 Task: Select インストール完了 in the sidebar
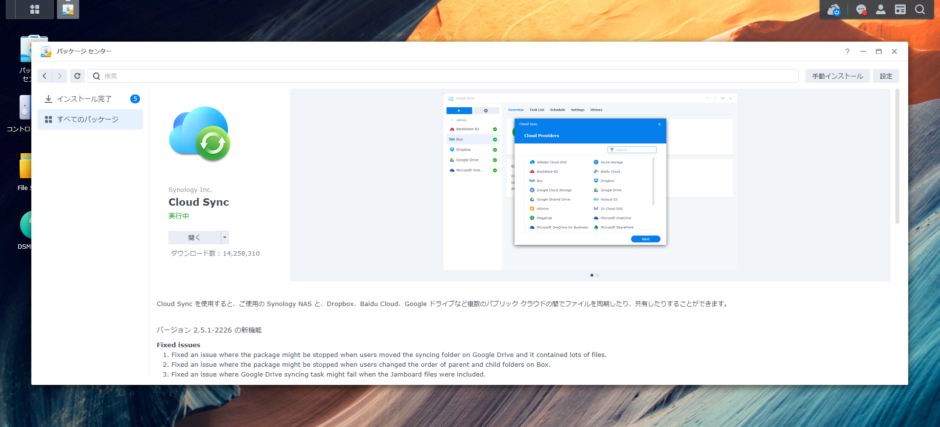pyautogui.click(x=84, y=99)
